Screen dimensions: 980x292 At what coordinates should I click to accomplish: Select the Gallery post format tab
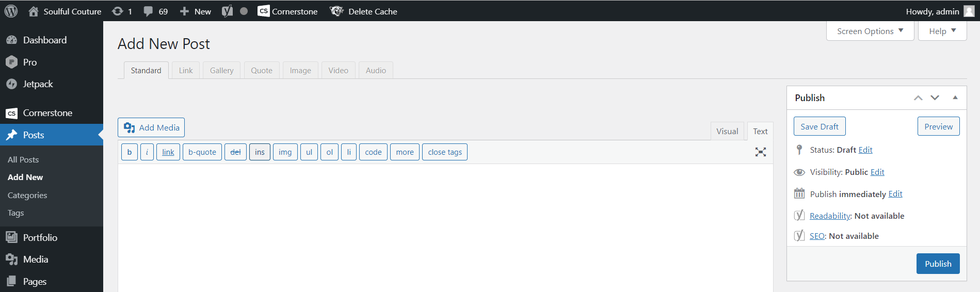pyautogui.click(x=221, y=71)
